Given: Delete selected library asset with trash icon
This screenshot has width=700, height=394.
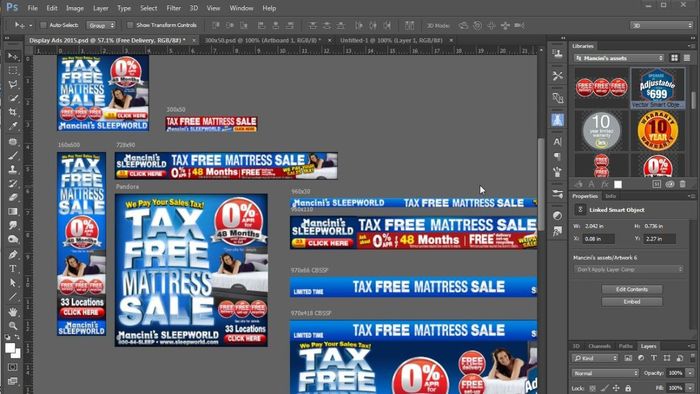Looking at the screenshot, I should 682,184.
